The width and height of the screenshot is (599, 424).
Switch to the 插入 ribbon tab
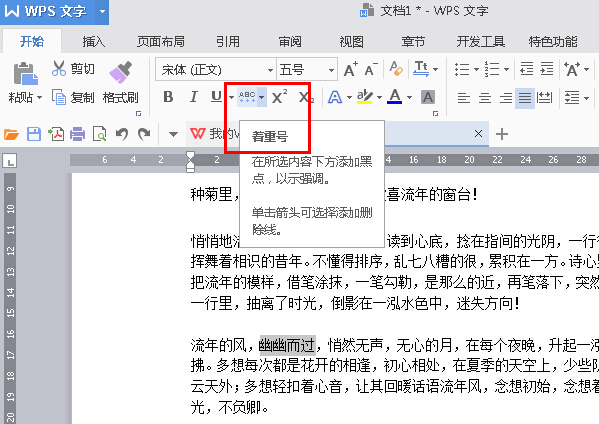click(94, 41)
